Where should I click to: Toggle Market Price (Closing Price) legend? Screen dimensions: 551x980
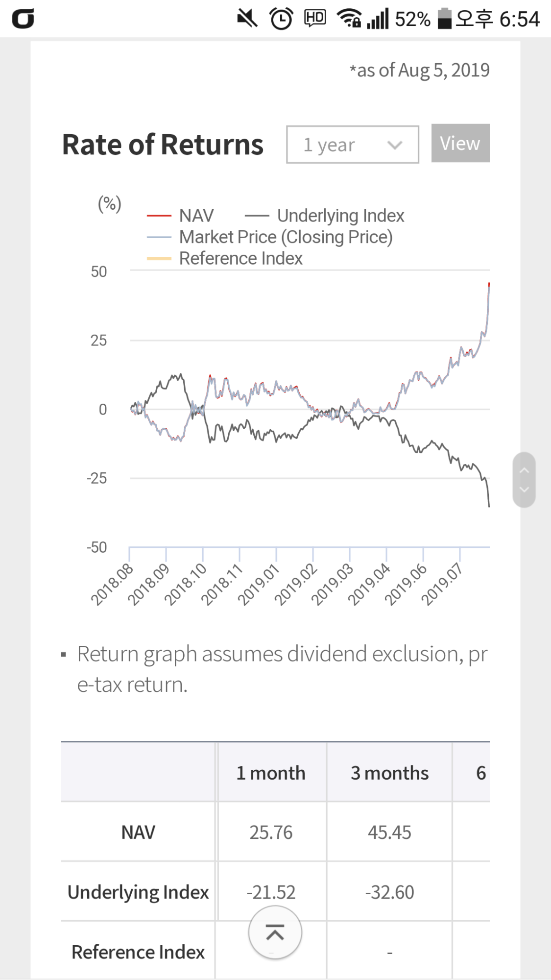tap(286, 237)
